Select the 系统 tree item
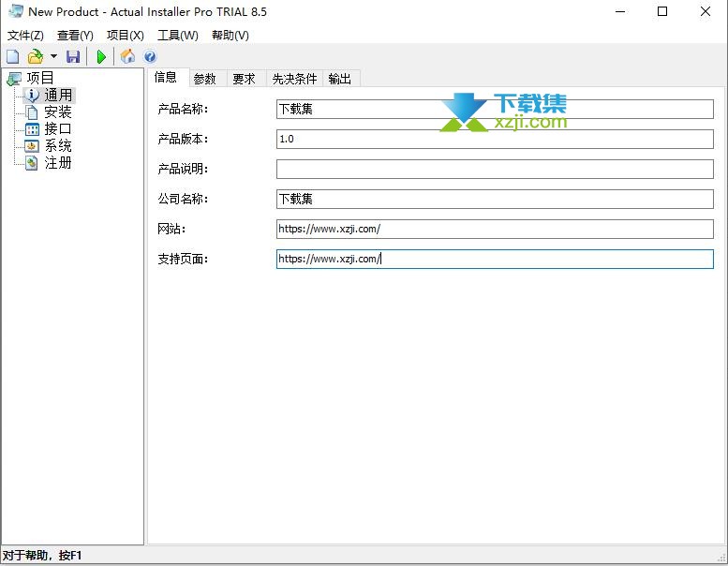 click(x=58, y=146)
